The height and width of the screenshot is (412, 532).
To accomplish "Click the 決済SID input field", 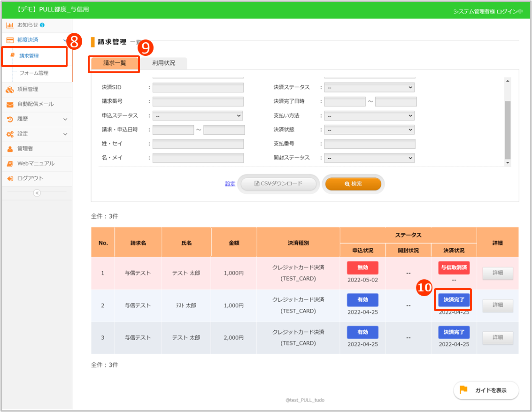I will pos(198,87).
